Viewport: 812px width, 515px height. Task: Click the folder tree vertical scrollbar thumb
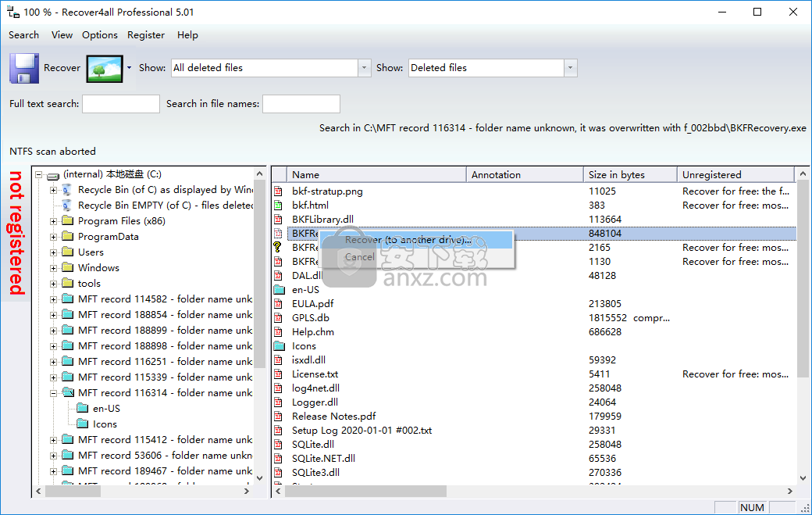(x=259, y=274)
